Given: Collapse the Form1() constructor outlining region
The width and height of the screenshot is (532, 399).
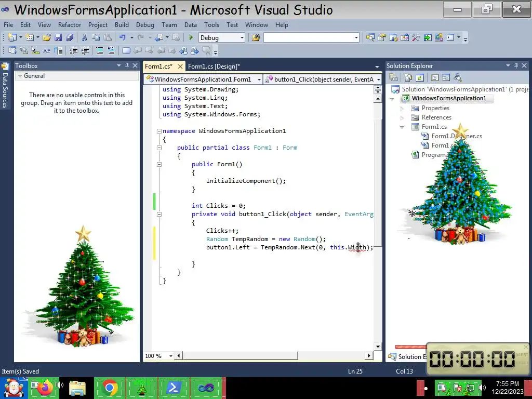Looking at the screenshot, I should (159, 164).
